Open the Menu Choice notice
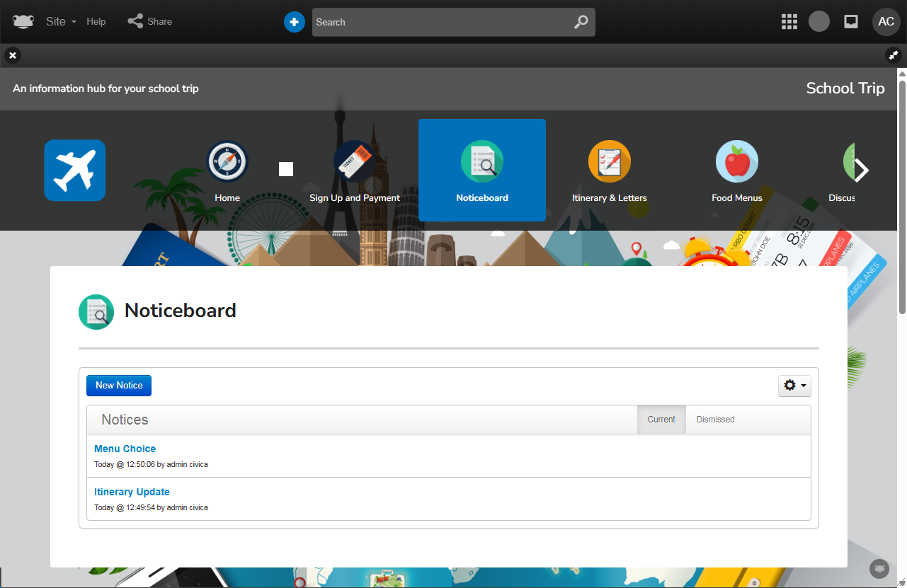 125,449
